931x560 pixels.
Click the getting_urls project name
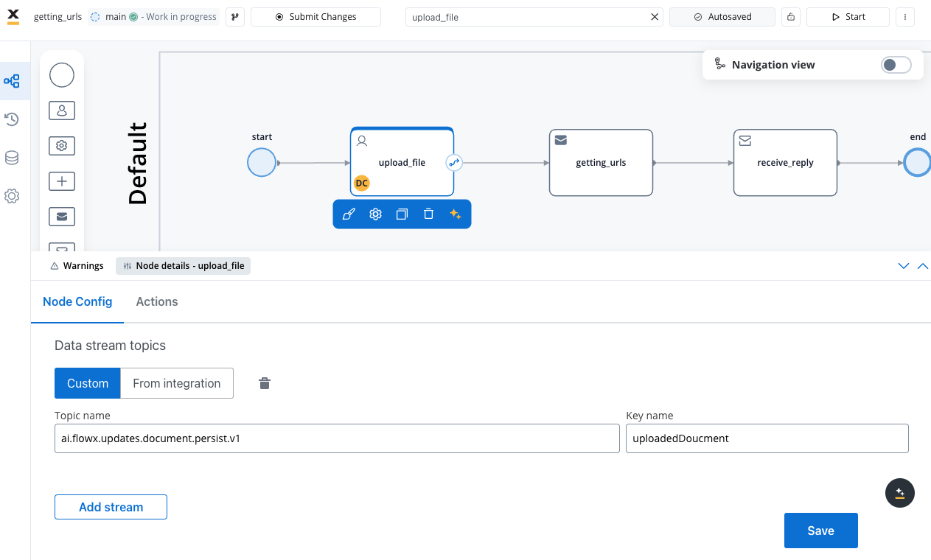coord(57,17)
